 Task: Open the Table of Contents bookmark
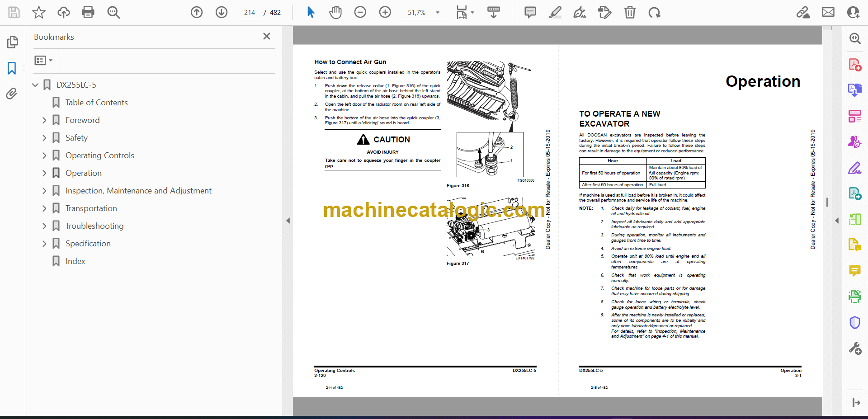click(x=96, y=103)
